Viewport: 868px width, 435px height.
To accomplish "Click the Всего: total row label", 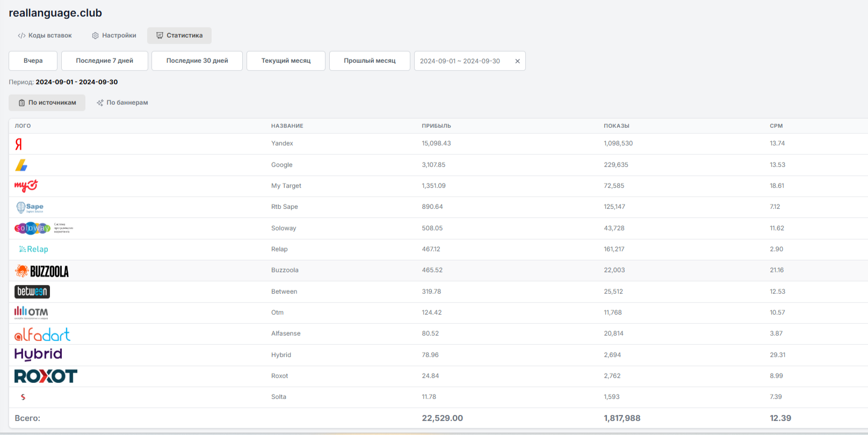I will [x=27, y=418].
